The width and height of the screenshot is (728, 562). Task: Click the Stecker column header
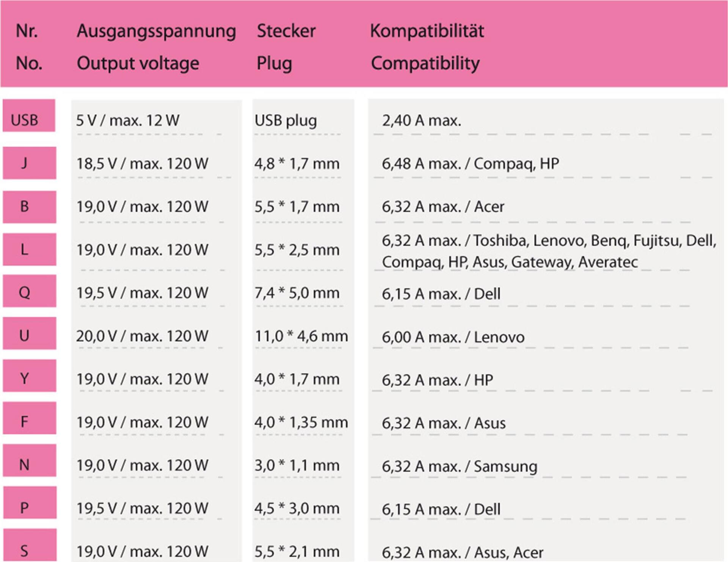[286, 31]
